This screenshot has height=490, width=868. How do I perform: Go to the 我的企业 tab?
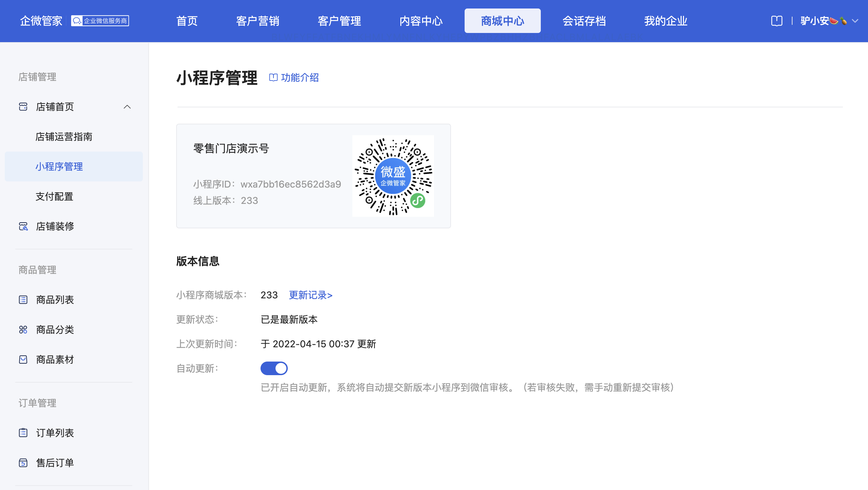tap(666, 21)
